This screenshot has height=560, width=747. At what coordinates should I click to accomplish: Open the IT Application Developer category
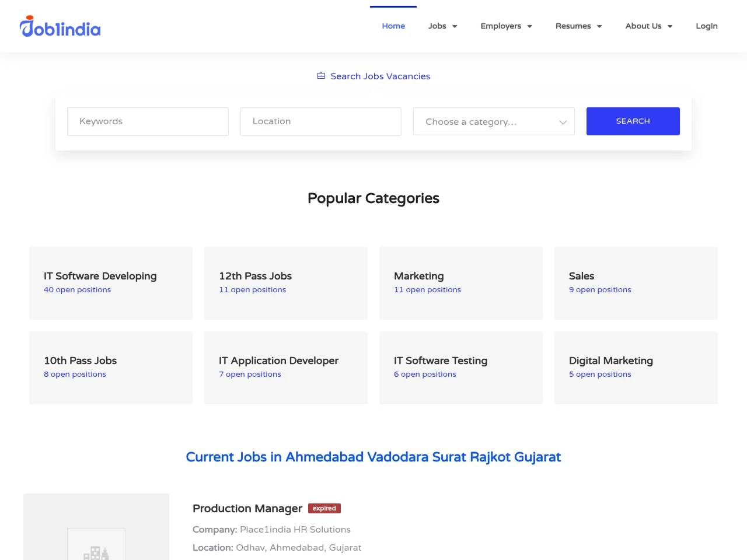(x=286, y=367)
